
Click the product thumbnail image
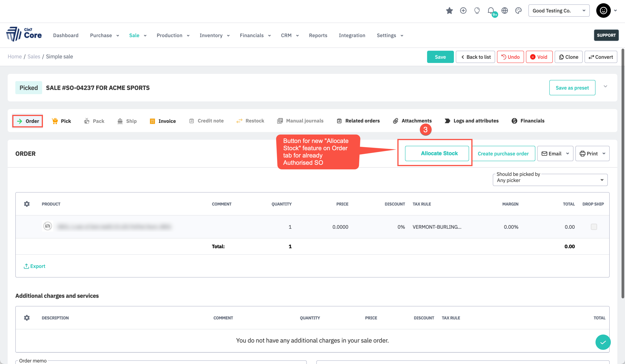48,226
